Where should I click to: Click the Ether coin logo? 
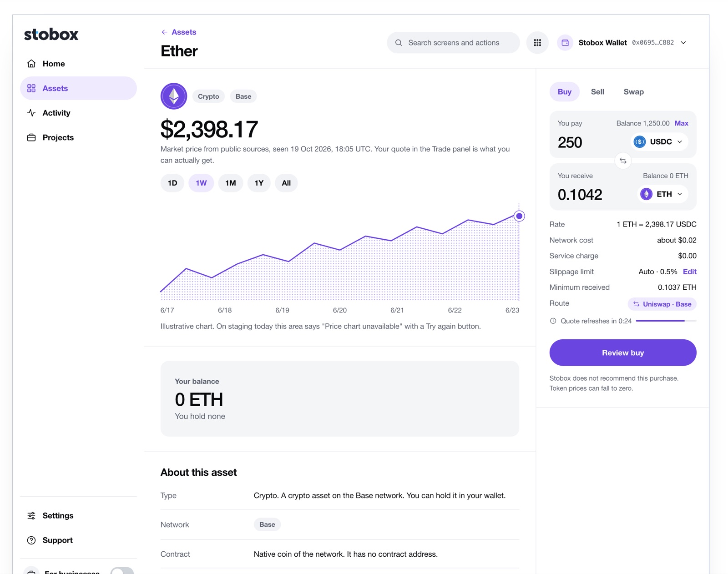pos(174,96)
